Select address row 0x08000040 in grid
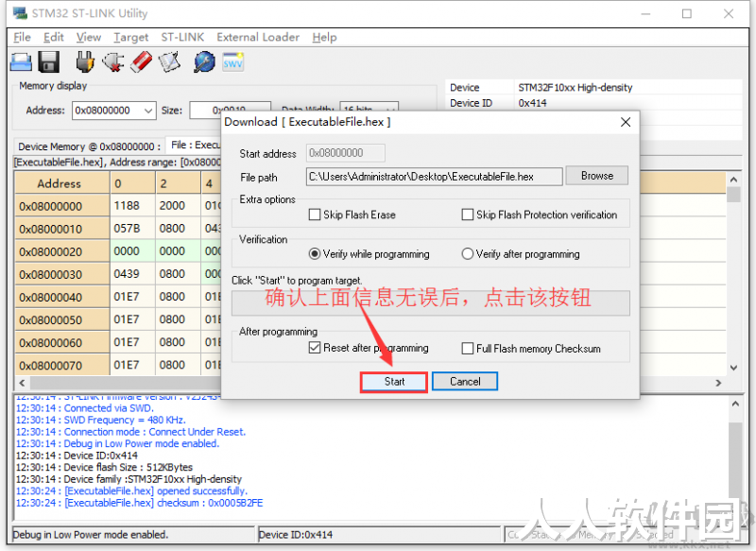 pyautogui.click(x=62, y=297)
